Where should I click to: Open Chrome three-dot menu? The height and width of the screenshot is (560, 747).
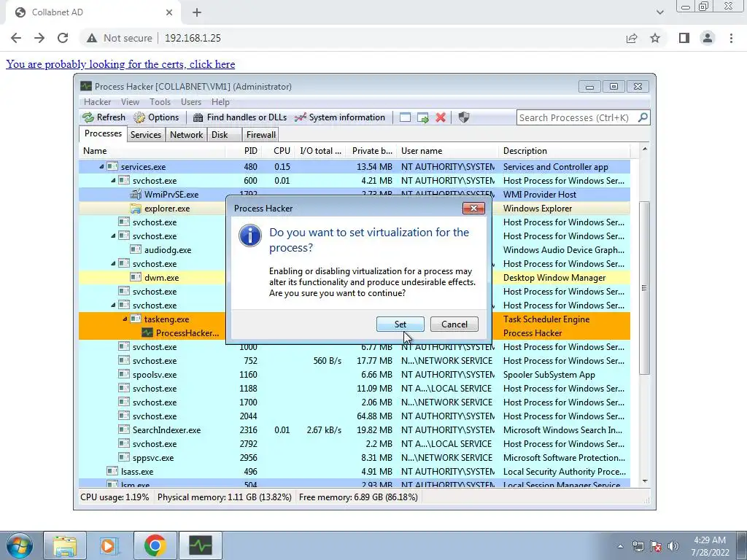(x=731, y=38)
